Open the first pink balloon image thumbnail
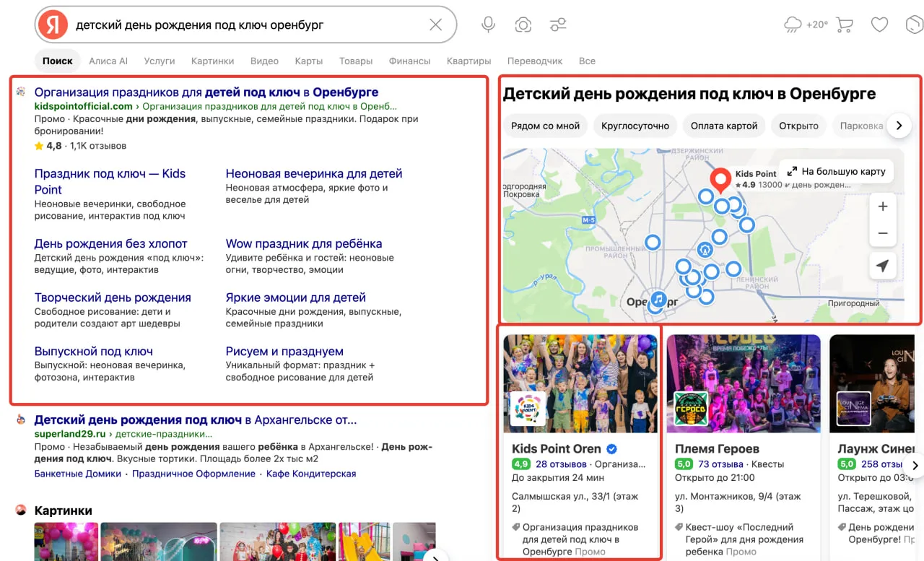 pyautogui.click(x=66, y=542)
